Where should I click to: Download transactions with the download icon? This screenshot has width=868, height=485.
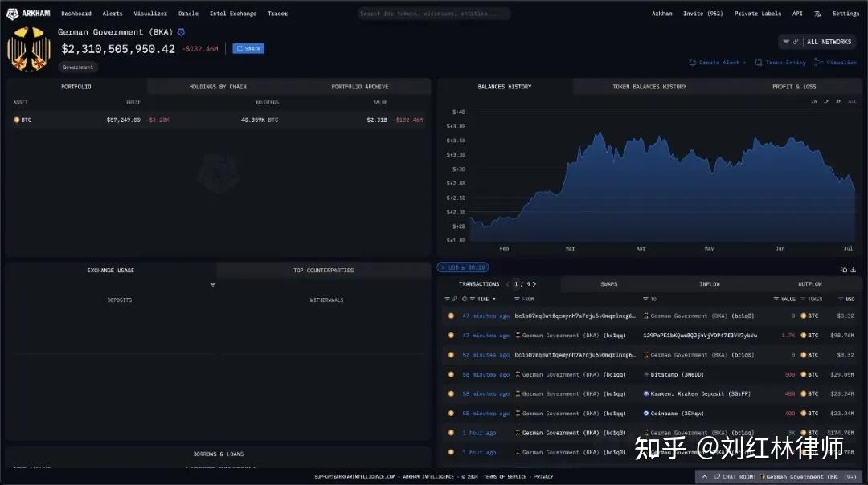point(854,270)
